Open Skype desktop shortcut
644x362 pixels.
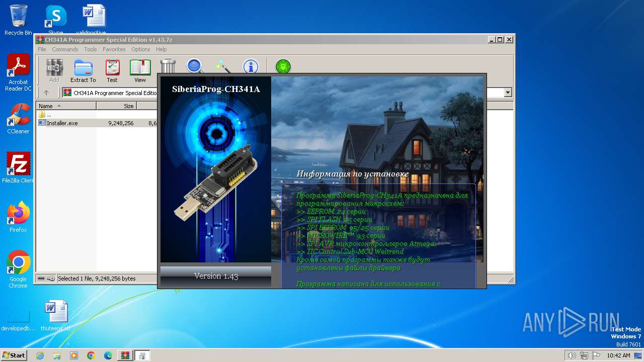55,19
